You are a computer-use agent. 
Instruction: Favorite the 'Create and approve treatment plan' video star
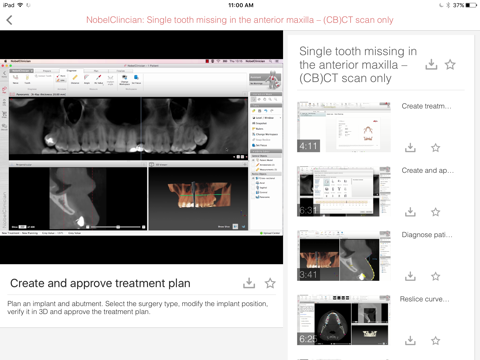pos(270,283)
